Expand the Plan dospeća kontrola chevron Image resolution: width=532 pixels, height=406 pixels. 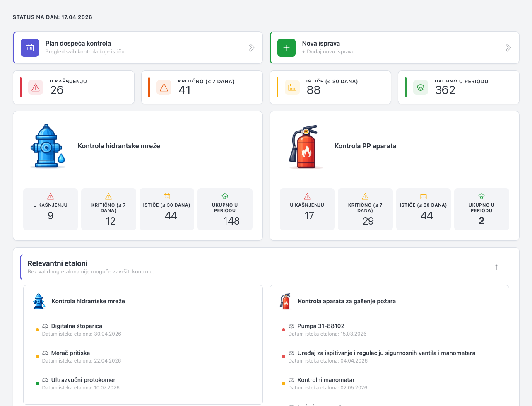pyautogui.click(x=252, y=47)
